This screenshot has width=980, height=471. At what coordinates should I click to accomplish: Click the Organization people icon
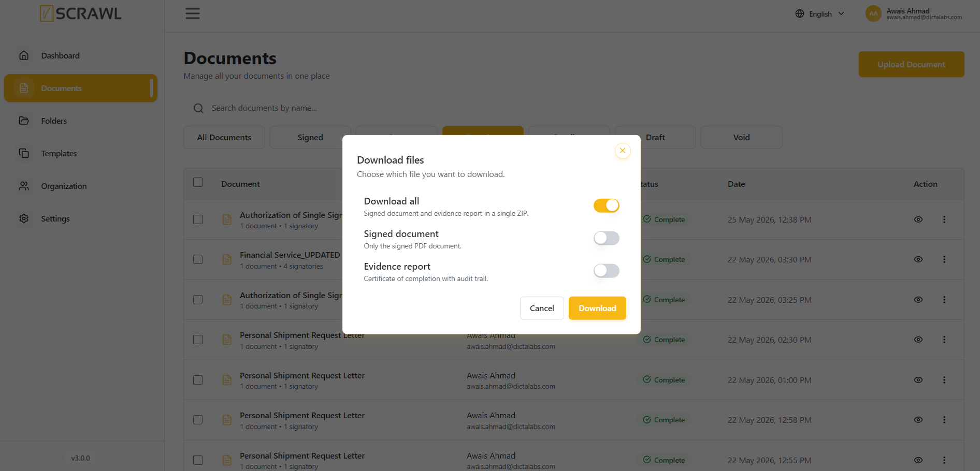coord(24,186)
